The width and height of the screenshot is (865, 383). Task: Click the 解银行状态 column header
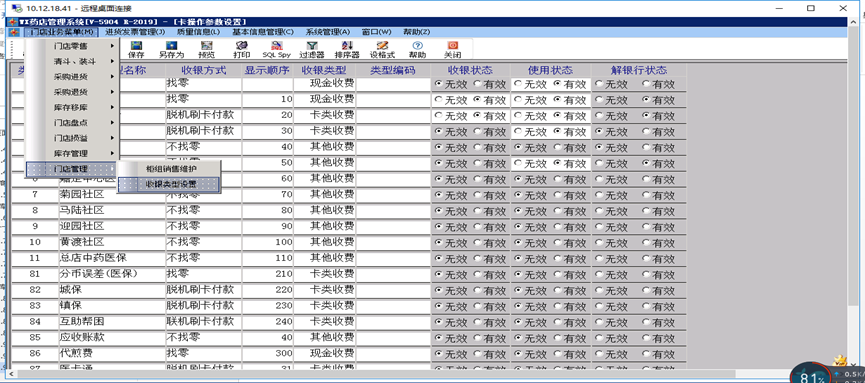639,70
